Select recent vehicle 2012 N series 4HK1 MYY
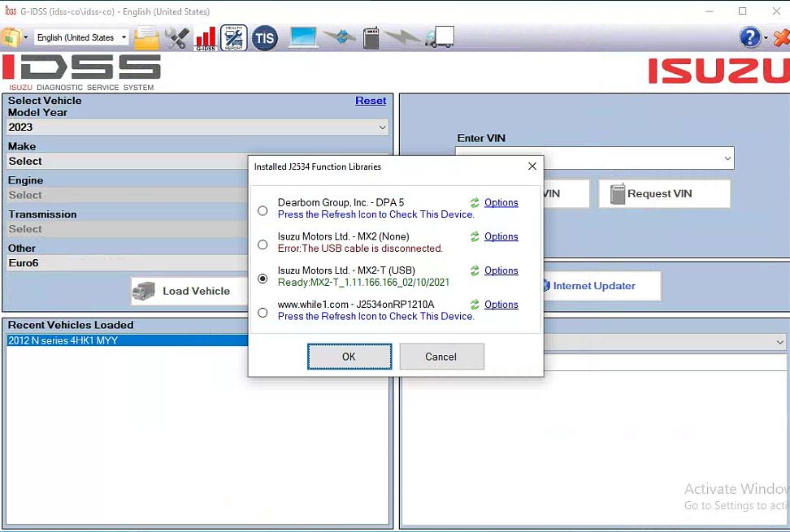The height and width of the screenshot is (532, 790). (x=127, y=341)
